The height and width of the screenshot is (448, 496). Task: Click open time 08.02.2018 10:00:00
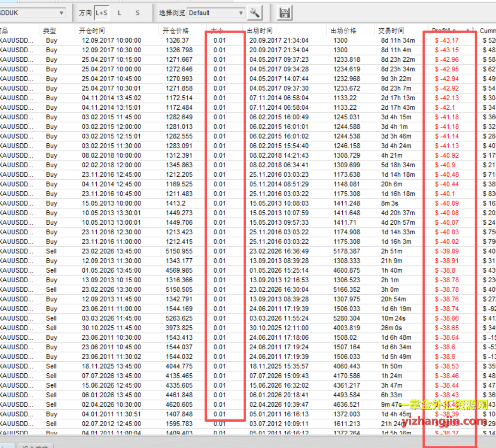point(112,155)
